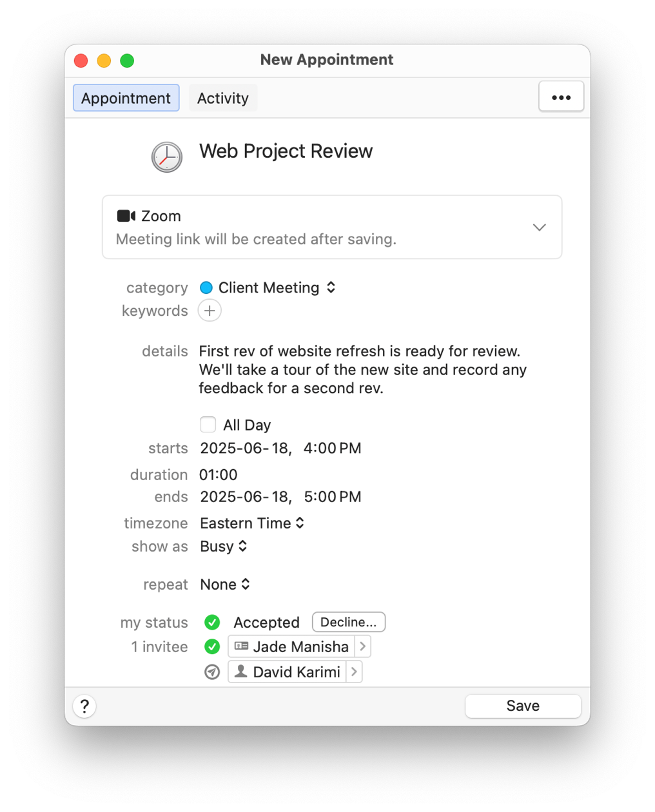Click the blue category color dot
Viewport: 655px width, 812px height.
pos(206,287)
